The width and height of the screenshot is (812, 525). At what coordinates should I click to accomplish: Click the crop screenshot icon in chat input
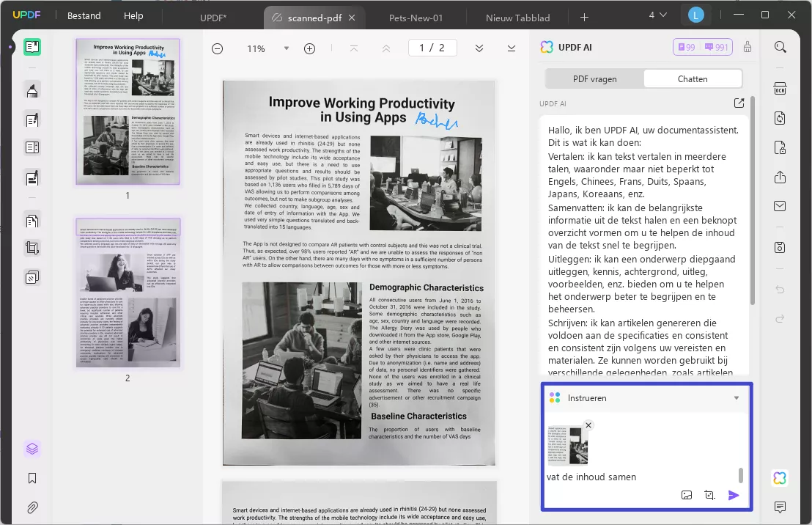pyautogui.click(x=709, y=495)
